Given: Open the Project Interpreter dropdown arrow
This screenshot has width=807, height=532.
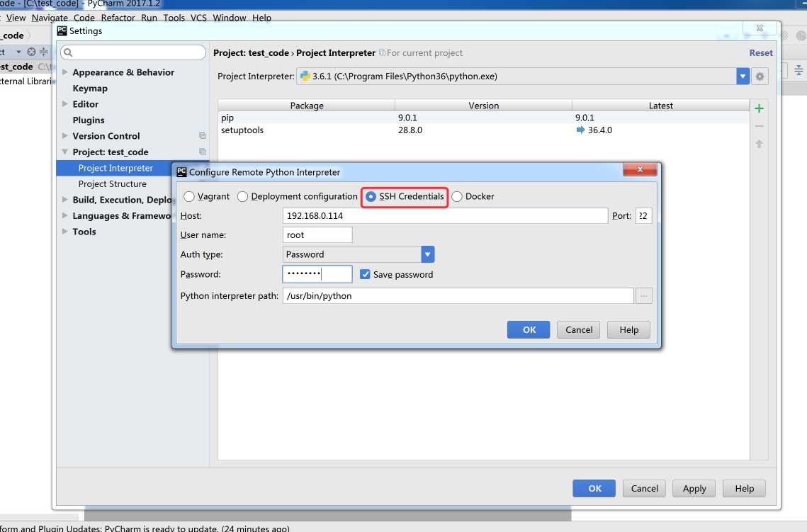Looking at the screenshot, I should coord(743,77).
